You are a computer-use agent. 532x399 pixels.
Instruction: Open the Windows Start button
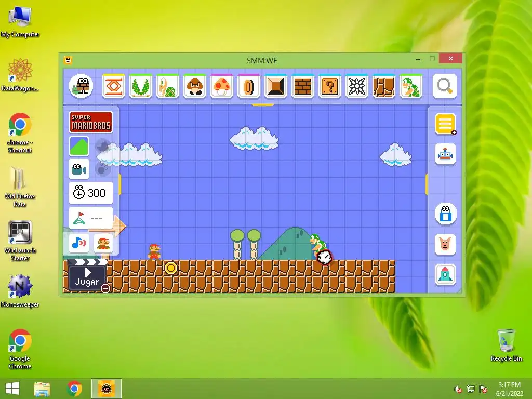[x=12, y=389]
